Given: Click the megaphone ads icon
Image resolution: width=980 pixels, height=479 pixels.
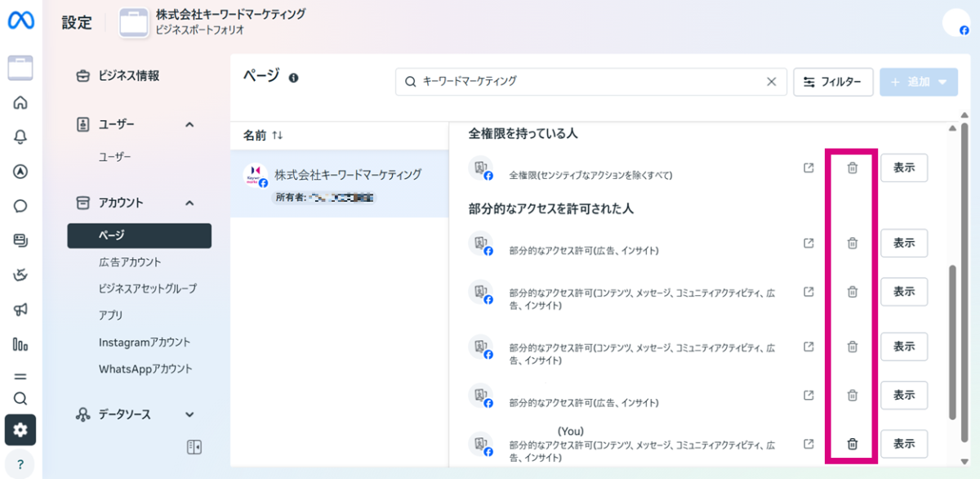Looking at the screenshot, I should 20,310.
